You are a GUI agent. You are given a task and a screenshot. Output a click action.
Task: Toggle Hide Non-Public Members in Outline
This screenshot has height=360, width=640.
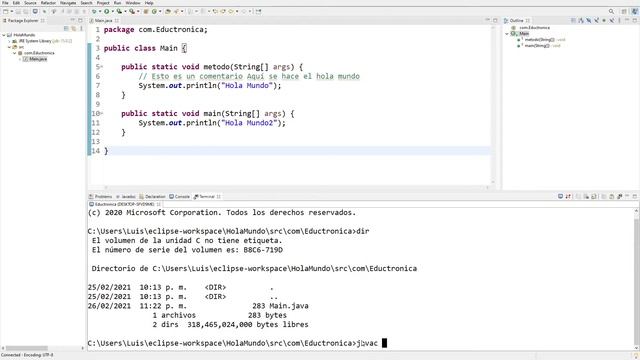[x=604, y=20]
